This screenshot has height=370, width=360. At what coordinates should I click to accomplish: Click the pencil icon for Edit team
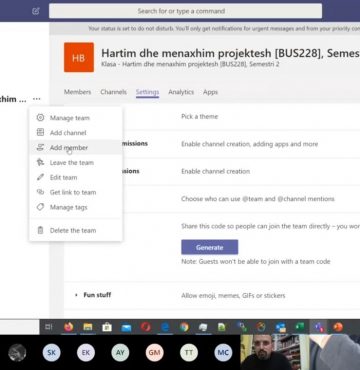(x=40, y=177)
